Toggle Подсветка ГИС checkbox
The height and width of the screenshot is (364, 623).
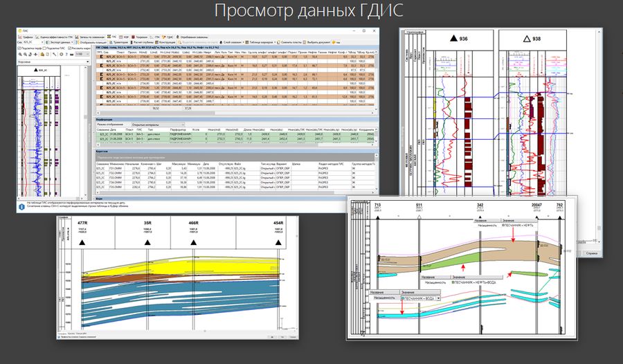pyautogui.click(x=54, y=48)
